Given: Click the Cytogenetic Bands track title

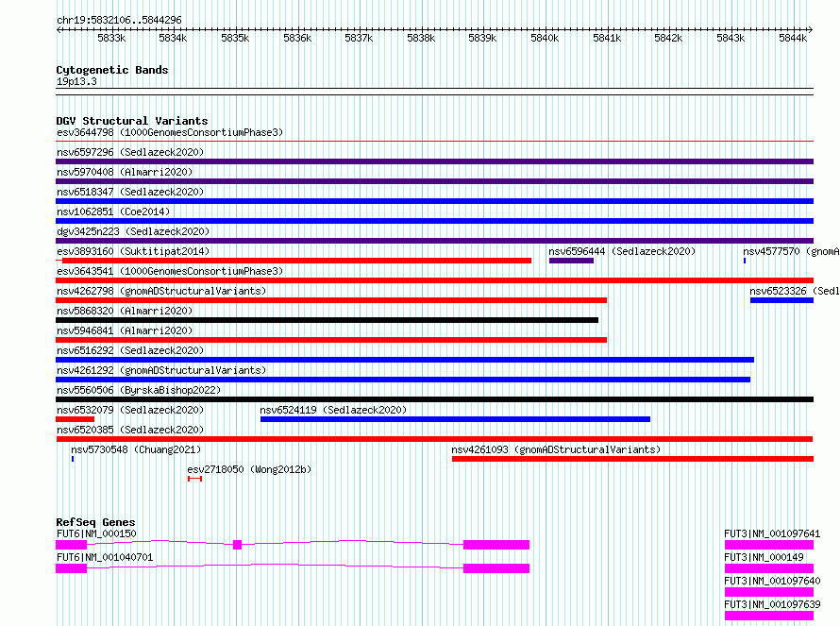Looking at the screenshot, I should click(x=112, y=70).
